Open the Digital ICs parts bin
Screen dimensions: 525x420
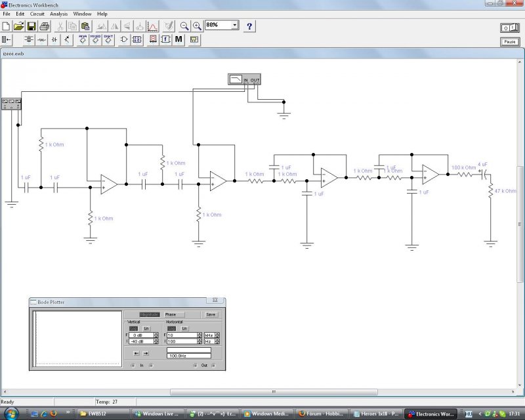(108, 39)
